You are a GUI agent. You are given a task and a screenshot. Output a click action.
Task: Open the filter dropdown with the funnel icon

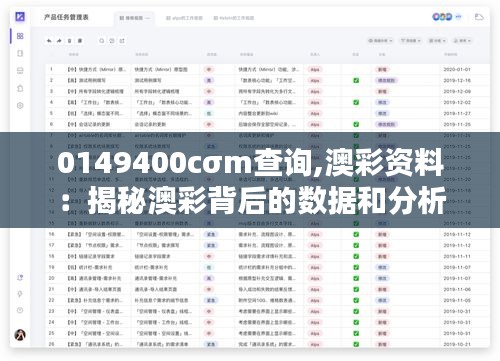pyautogui.click(x=411, y=41)
